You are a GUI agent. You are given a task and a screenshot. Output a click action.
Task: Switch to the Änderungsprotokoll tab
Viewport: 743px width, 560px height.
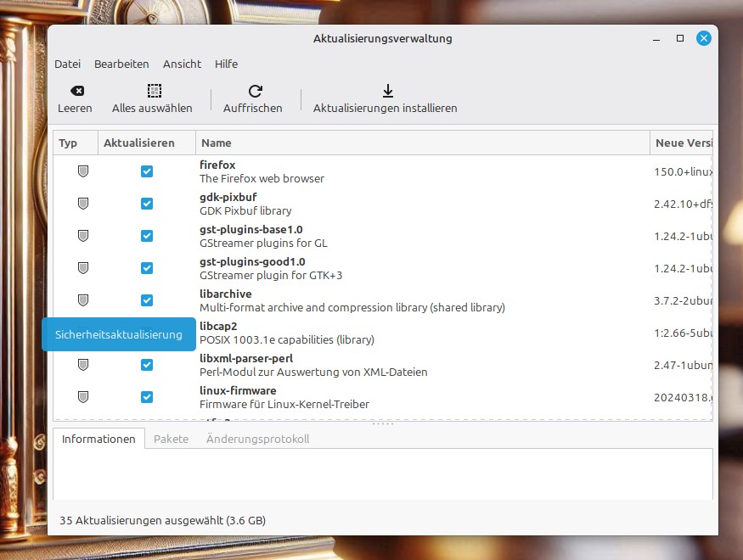pos(257,439)
